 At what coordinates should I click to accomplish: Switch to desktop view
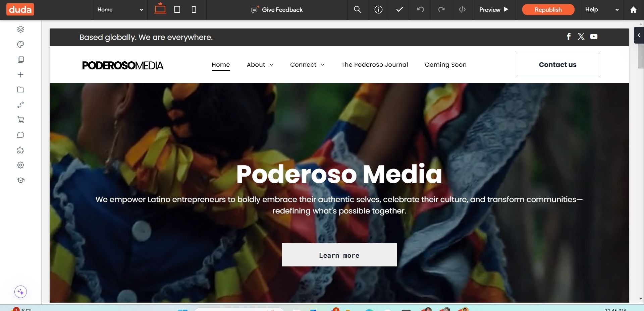[x=160, y=9]
